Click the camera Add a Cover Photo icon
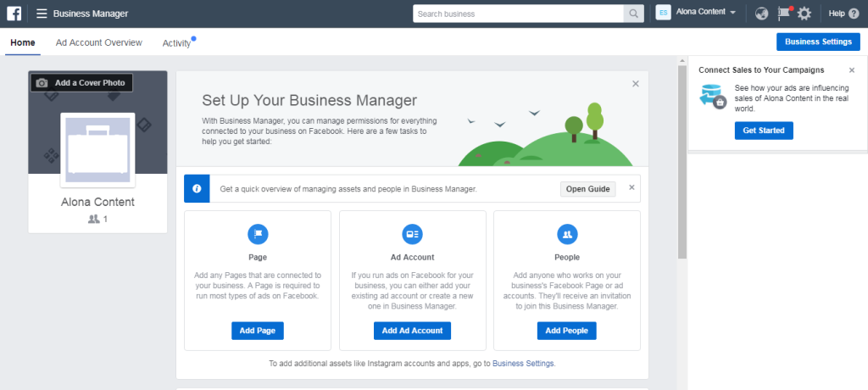868x390 pixels. (x=42, y=83)
